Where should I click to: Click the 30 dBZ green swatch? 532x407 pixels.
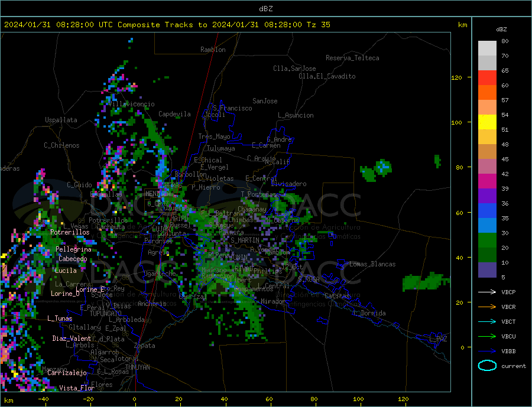coord(487,240)
